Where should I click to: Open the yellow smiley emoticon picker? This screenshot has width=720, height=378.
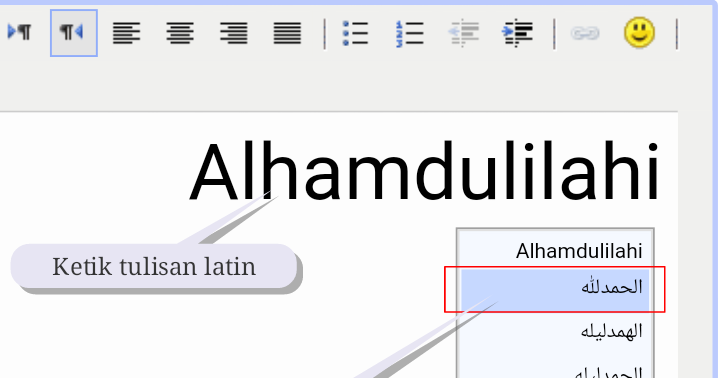(x=639, y=32)
